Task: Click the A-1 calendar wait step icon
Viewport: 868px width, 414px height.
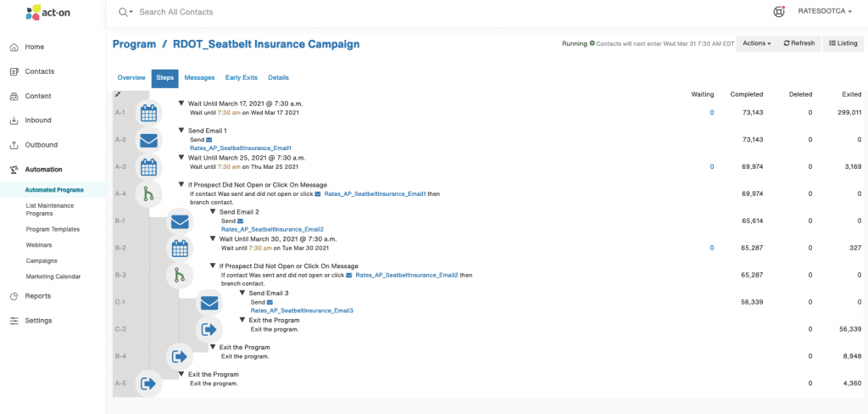Action: 148,113
